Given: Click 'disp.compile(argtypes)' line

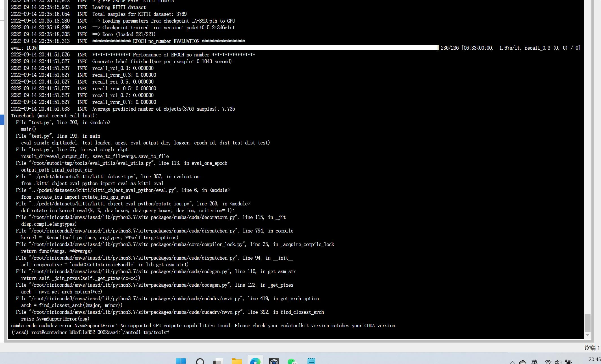Looking at the screenshot, I should click(49, 224).
